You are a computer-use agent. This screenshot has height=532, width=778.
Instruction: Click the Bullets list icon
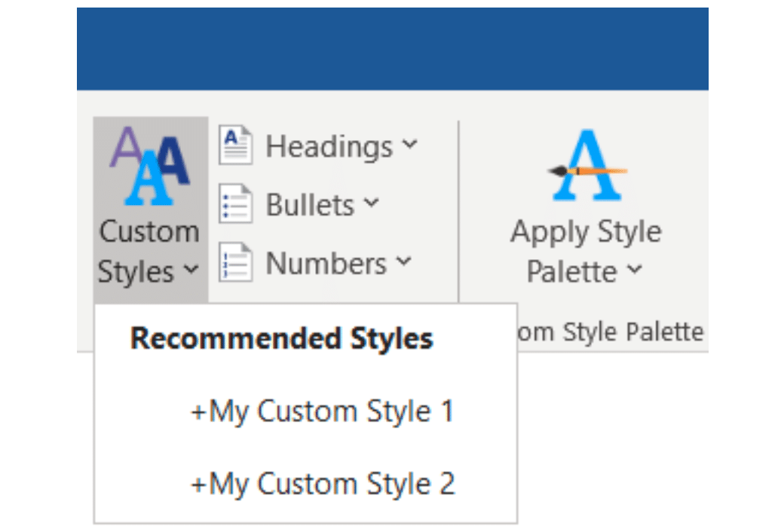tap(236, 203)
